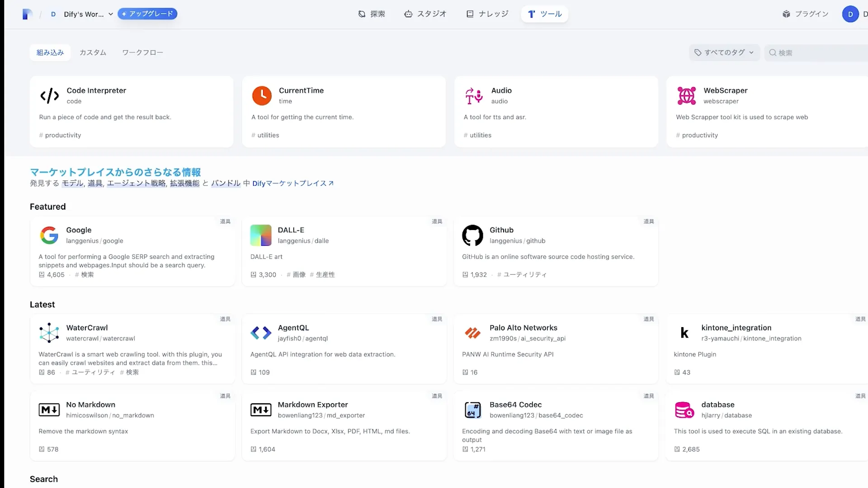Click the Palo Alto Networks logo
This screenshot has width=868, height=488.
pos(472,333)
